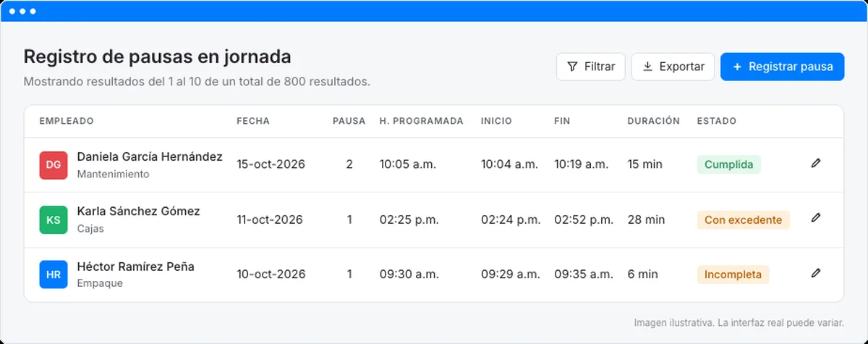Click the DG red avatar icon
The width and height of the screenshot is (868, 344).
54,165
